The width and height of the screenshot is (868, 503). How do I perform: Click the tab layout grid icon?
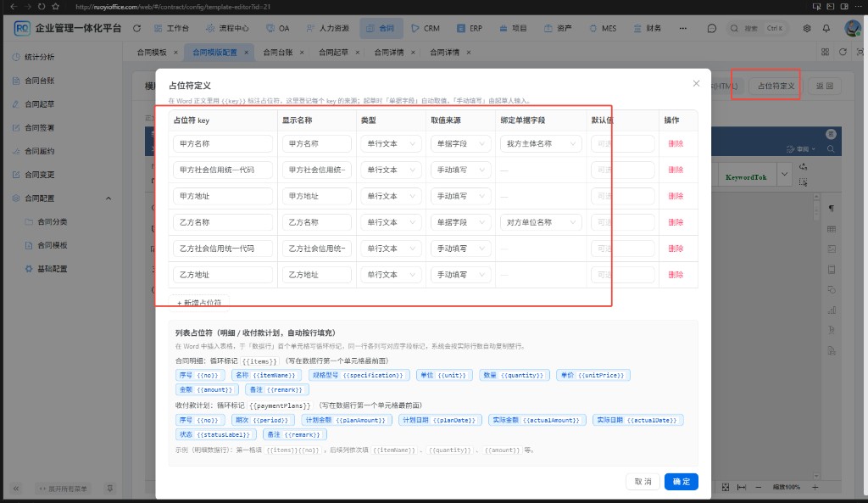826,52
